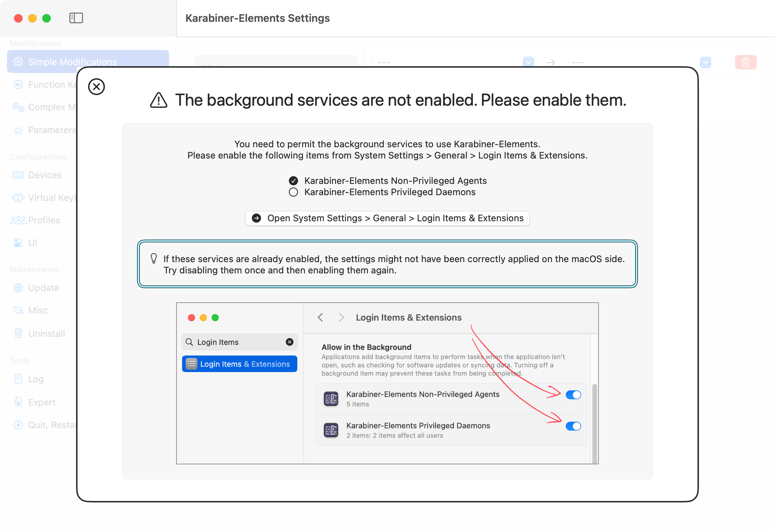Viewport: 775px width, 532px height.
Task: Click the Simple Modifications gear icon
Action: point(18,62)
